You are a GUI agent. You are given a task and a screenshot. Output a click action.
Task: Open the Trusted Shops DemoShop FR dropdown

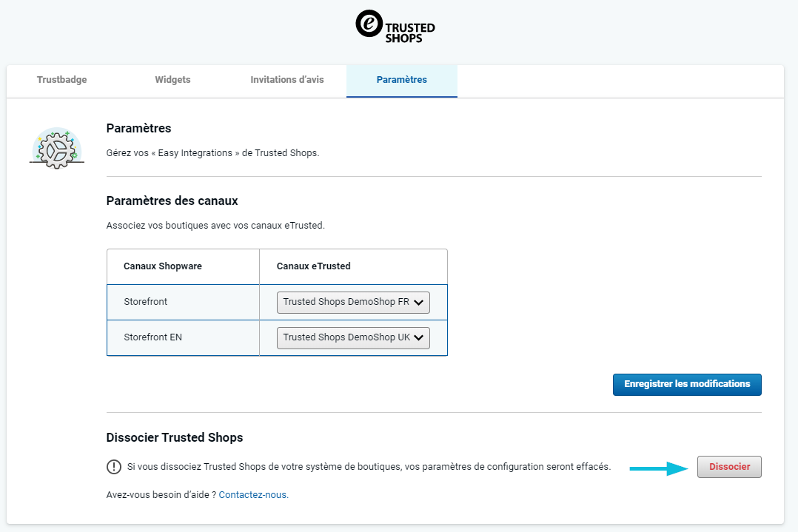click(x=353, y=302)
